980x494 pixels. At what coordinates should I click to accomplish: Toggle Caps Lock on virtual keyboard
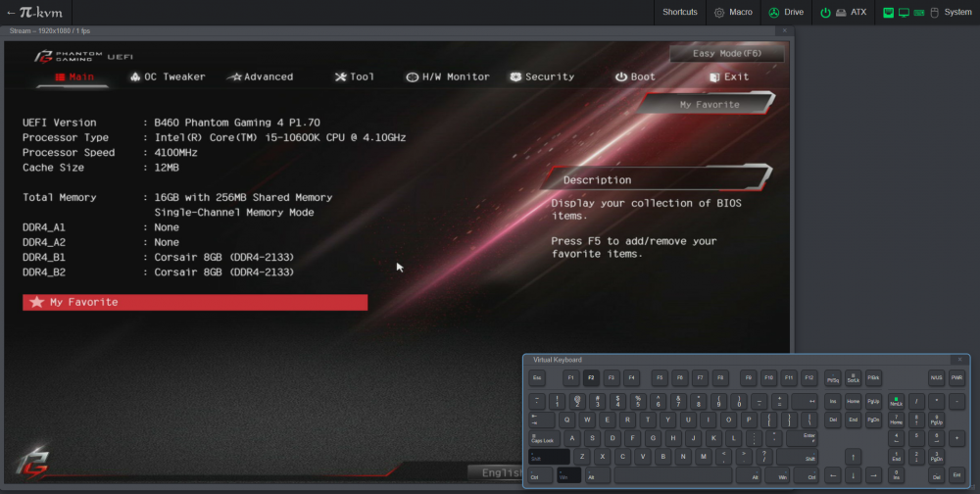[x=544, y=438]
